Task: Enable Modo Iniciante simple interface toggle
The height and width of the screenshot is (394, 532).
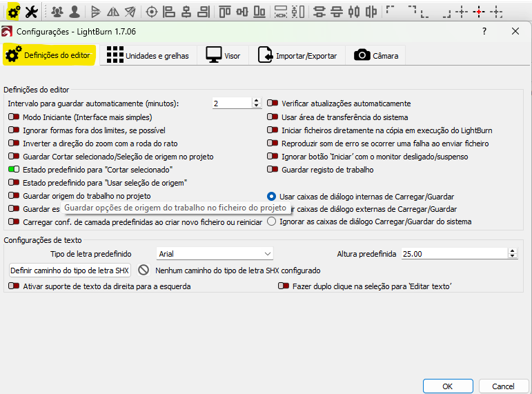Action: [14, 117]
